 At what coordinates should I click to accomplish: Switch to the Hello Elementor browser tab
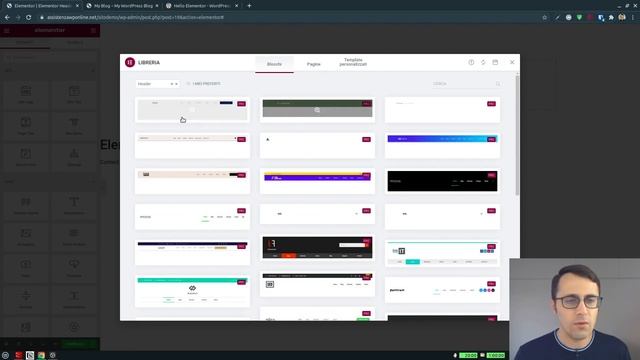(202, 6)
